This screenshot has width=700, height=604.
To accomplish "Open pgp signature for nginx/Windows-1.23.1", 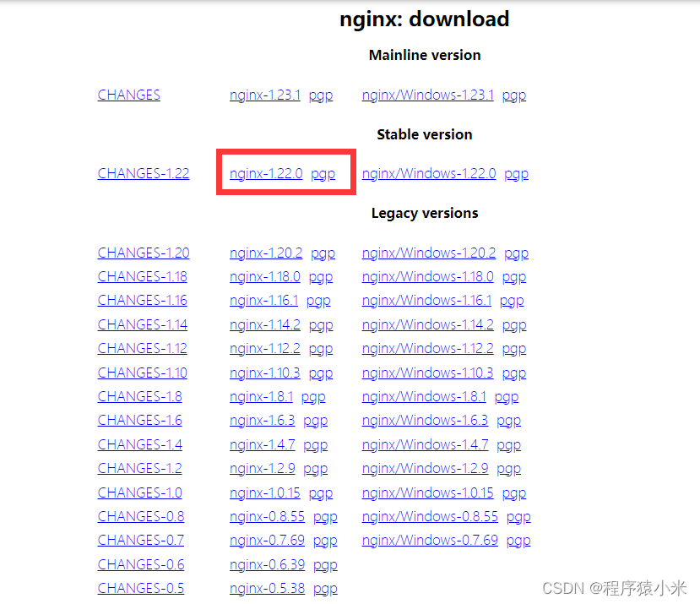I will coord(514,95).
